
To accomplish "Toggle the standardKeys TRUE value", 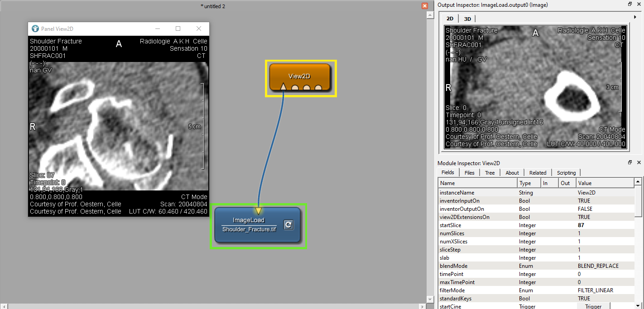I will click(x=584, y=299).
